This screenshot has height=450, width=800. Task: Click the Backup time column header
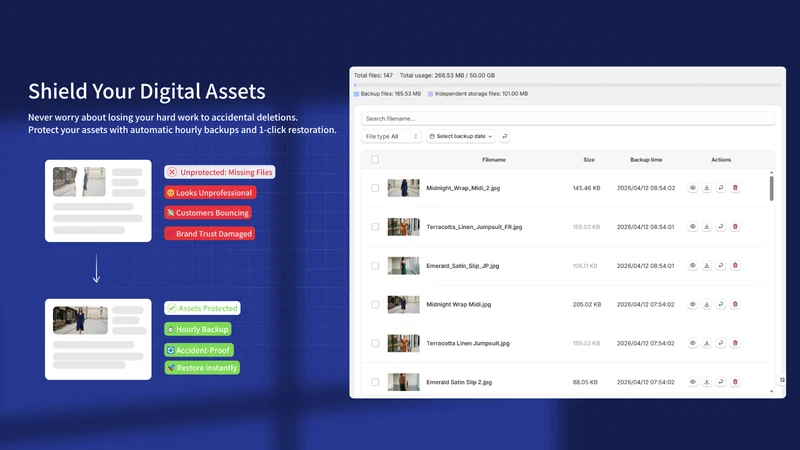pos(646,160)
